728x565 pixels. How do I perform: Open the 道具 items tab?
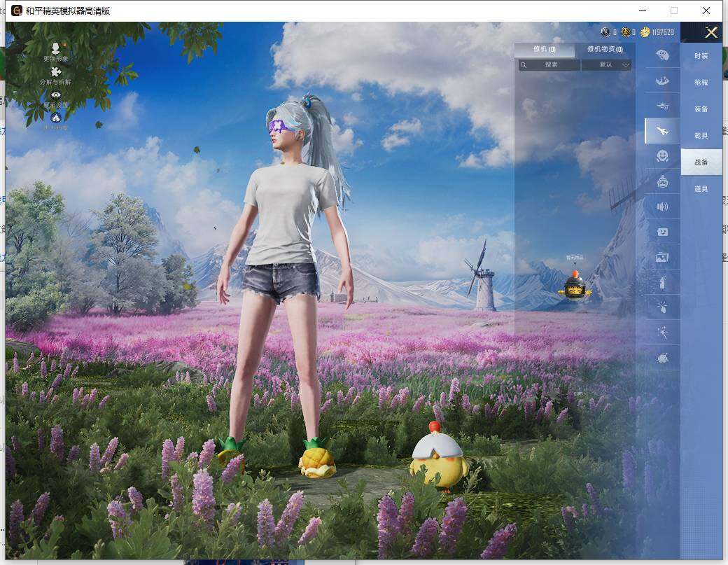click(701, 189)
